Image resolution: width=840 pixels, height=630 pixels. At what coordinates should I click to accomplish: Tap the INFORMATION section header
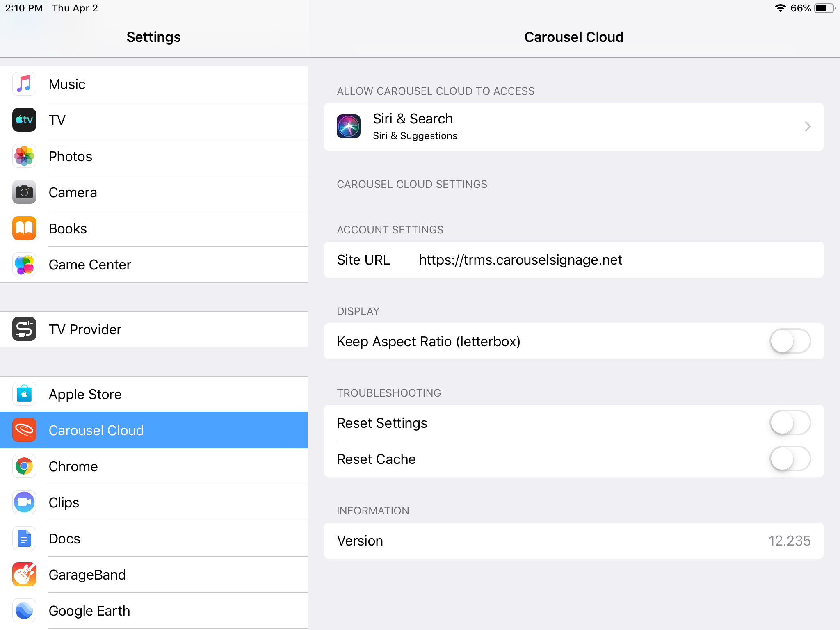coord(373,511)
